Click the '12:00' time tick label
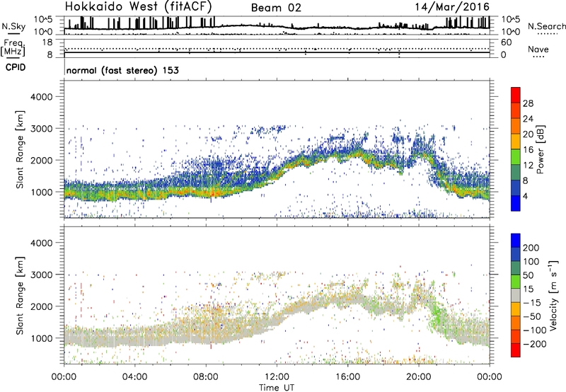566x392 pixels. (x=277, y=377)
